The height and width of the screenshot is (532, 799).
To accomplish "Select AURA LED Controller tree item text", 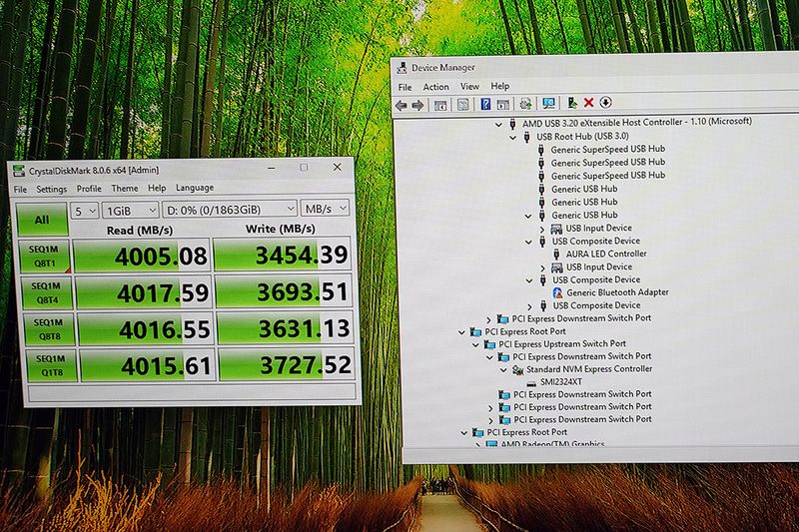I will pyautogui.click(x=606, y=255).
